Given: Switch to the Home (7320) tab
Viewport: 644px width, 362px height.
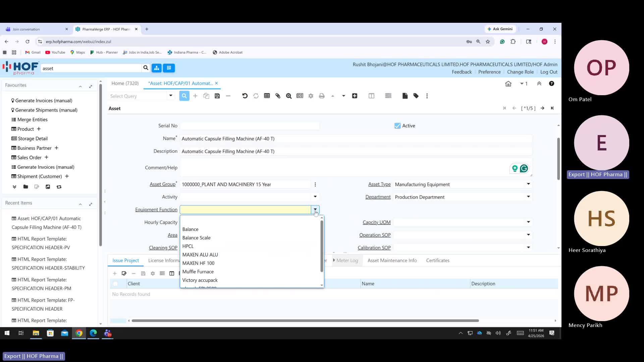Looking at the screenshot, I should [x=125, y=83].
